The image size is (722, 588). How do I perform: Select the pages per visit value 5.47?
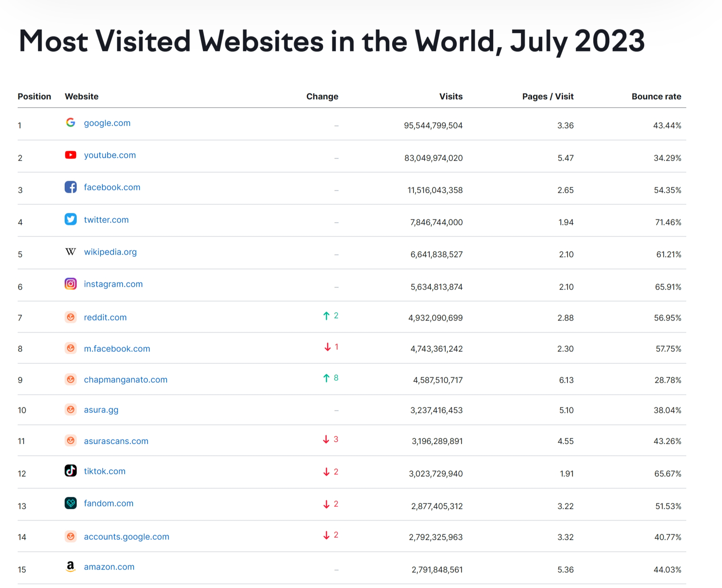point(566,158)
